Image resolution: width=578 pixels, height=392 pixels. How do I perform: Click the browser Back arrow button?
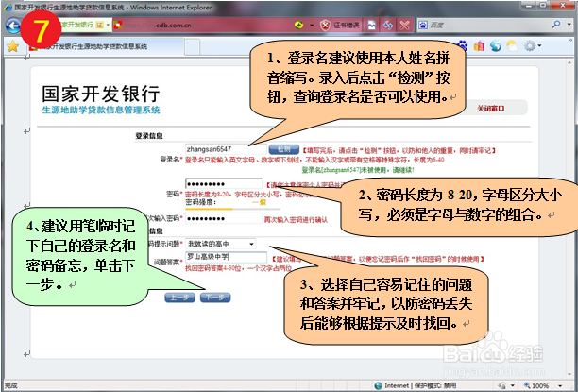pos(13,26)
